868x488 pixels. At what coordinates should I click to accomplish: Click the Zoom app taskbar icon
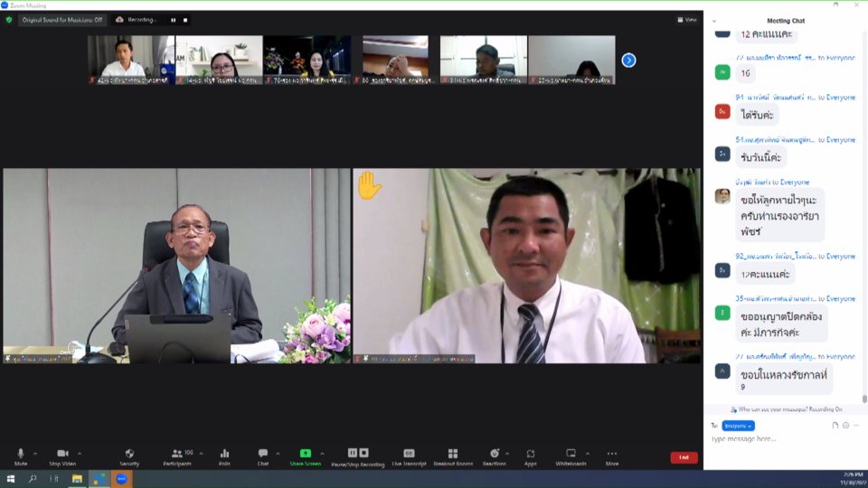[122, 479]
